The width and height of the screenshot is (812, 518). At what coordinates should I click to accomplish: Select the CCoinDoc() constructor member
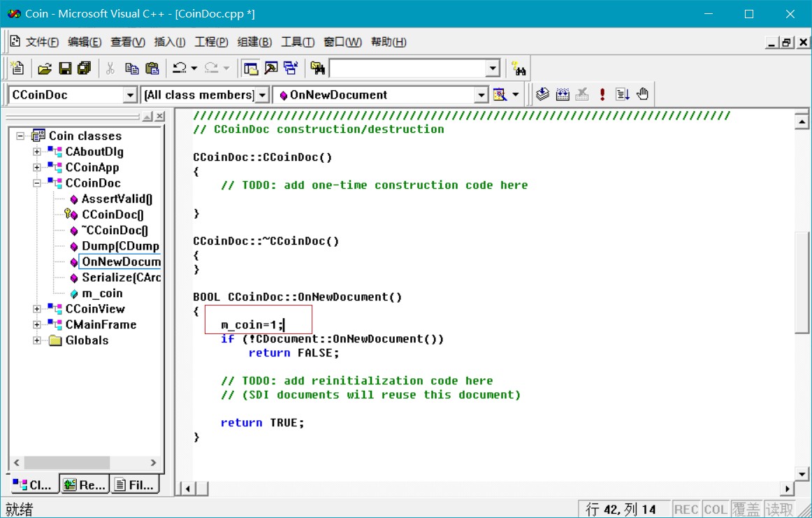[x=113, y=215]
